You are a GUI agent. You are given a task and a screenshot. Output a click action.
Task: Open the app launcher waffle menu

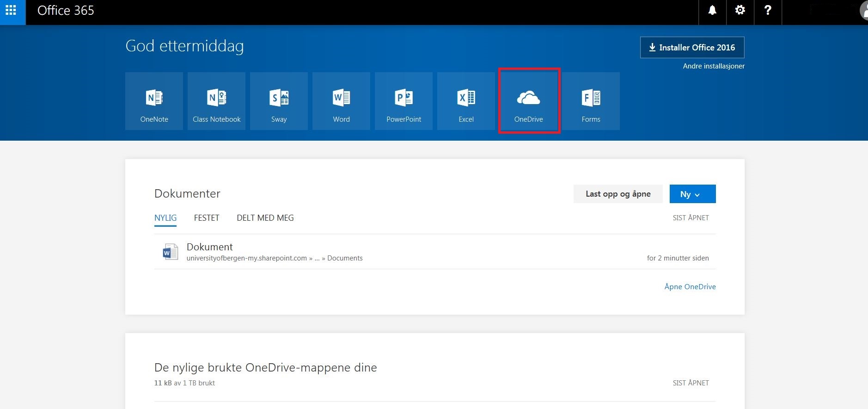pos(11,10)
